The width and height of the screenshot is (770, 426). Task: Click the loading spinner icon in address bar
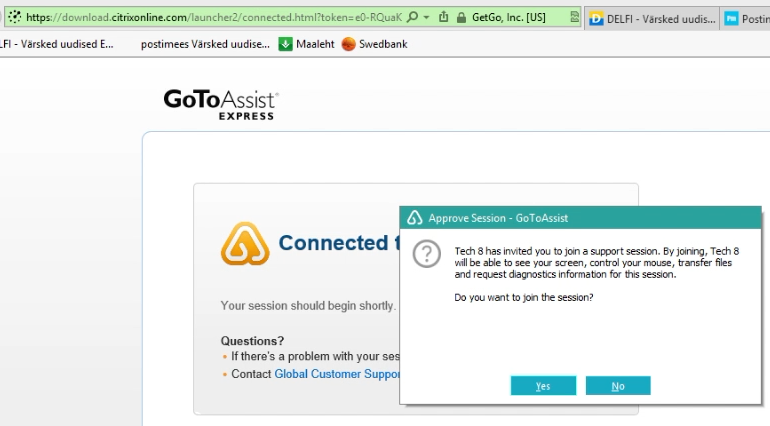15,17
